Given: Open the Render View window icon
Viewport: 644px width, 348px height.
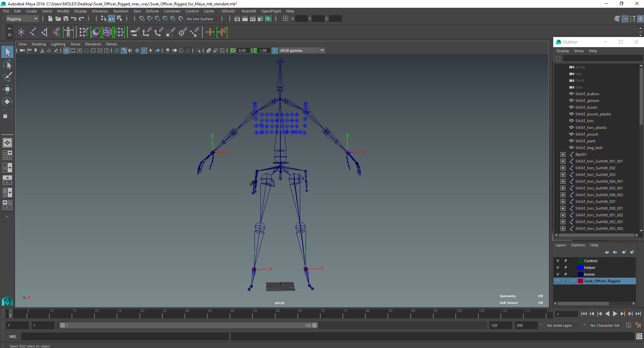Looking at the screenshot, I should pos(237,19).
